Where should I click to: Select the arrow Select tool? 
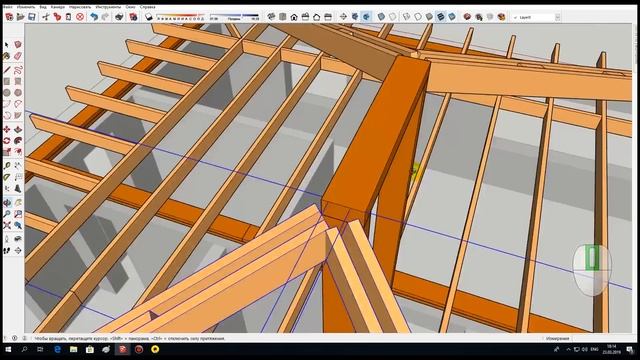point(7,44)
